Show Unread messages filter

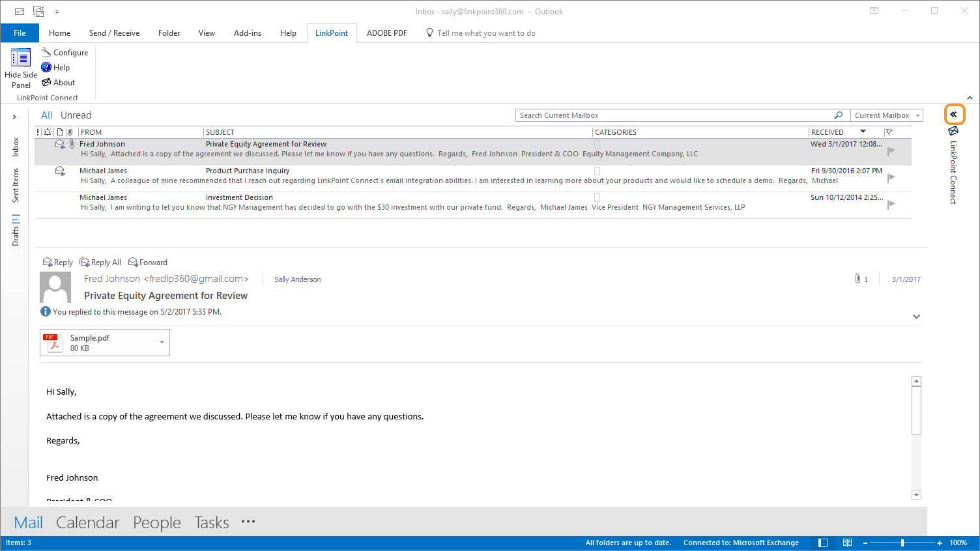click(x=76, y=115)
